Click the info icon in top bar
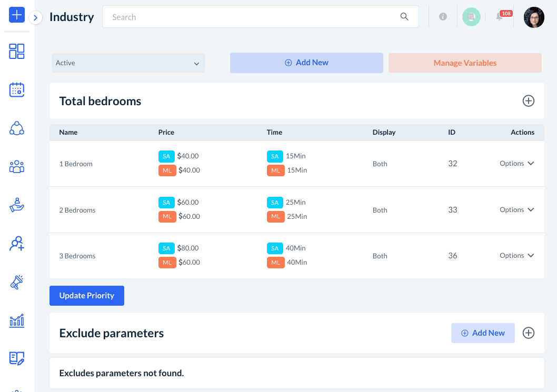Image resolution: width=557 pixels, height=392 pixels. pyautogui.click(x=443, y=17)
